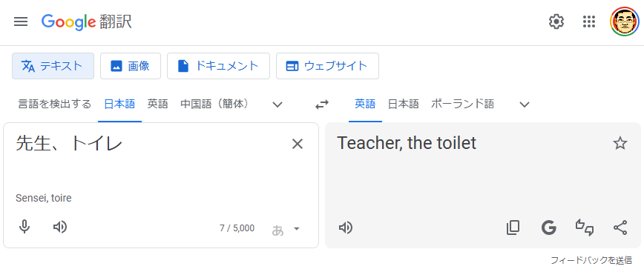Expand more target languages chevron

524,105
